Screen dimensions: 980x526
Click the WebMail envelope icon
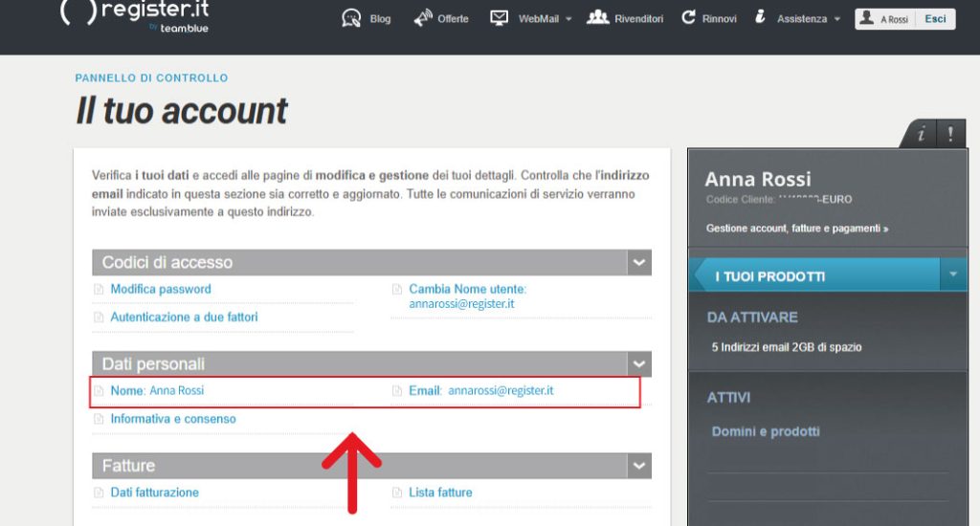click(x=499, y=18)
